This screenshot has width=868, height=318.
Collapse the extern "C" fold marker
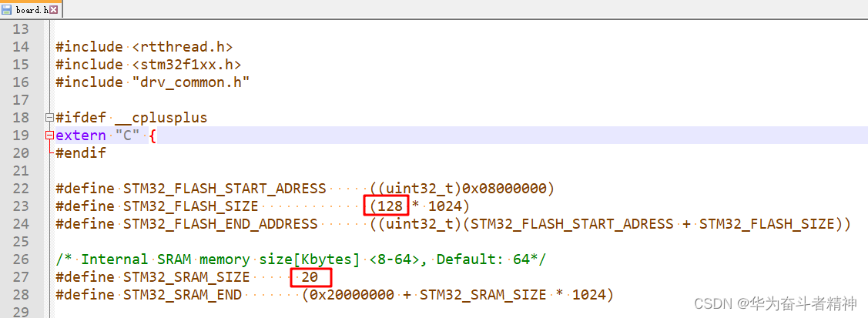pos(51,136)
